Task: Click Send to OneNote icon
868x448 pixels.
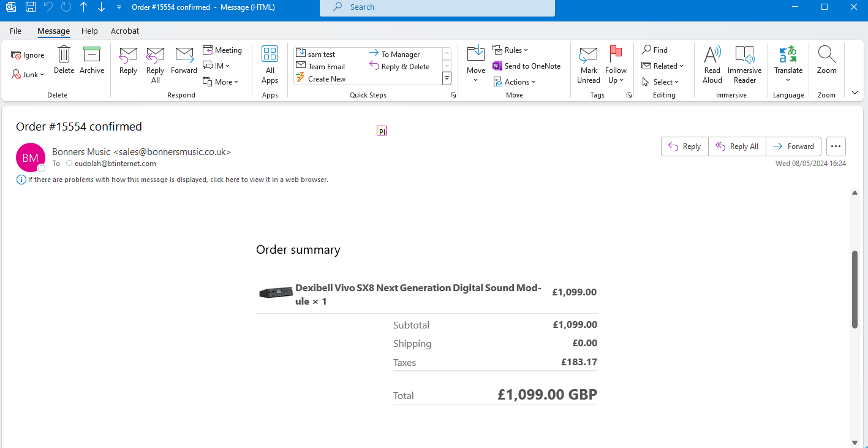Action: [498, 66]
